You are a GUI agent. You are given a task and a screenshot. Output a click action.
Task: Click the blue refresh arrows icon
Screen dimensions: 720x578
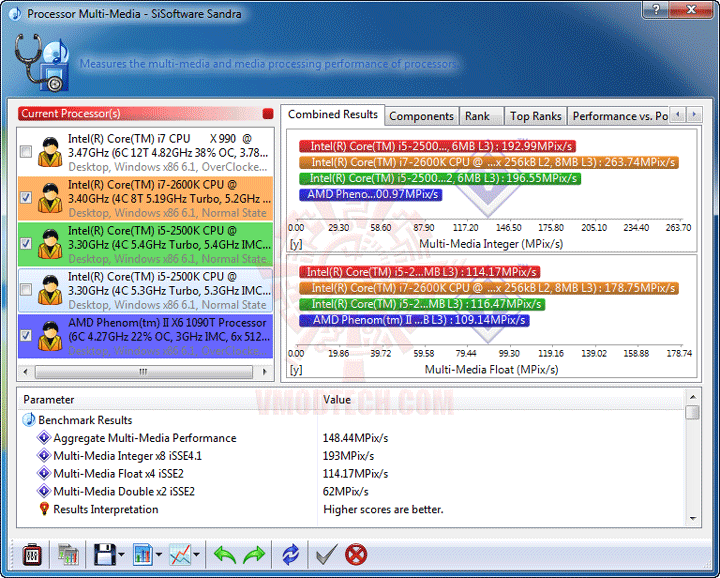click(x=291, y=555)
